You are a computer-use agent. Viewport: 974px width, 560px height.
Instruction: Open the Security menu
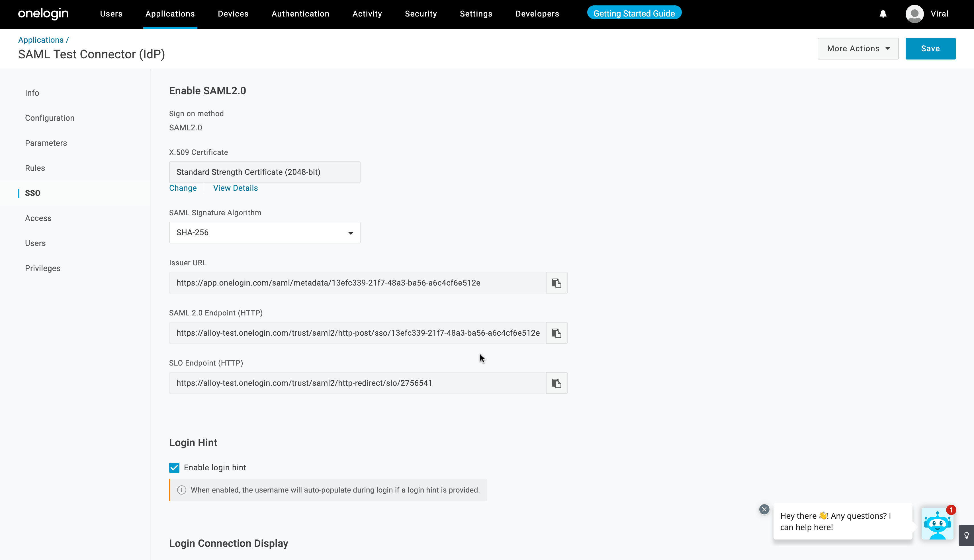[x=421, y=14]
